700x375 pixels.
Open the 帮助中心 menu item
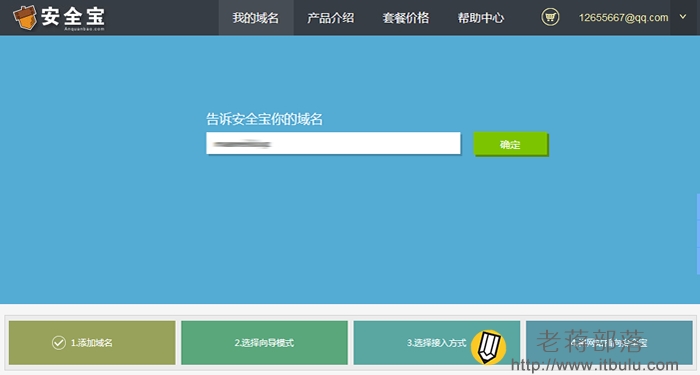pos(481,17)
